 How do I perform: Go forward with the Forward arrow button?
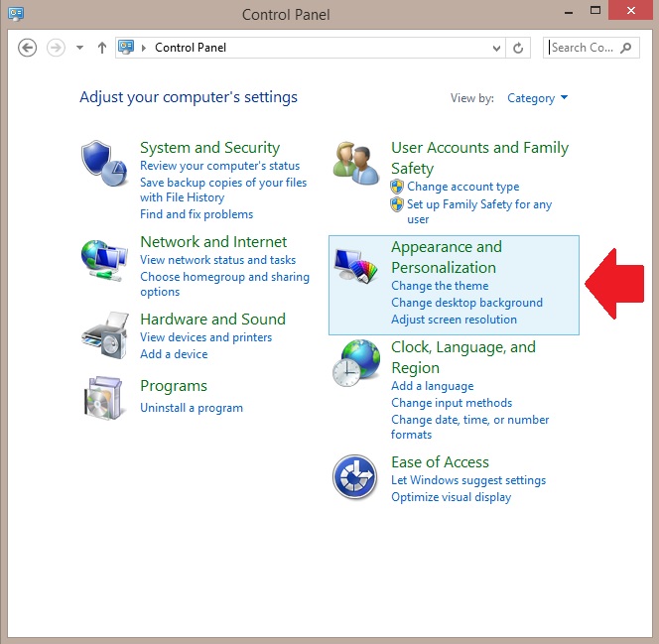pyautogui.click(x=56, y=48)
